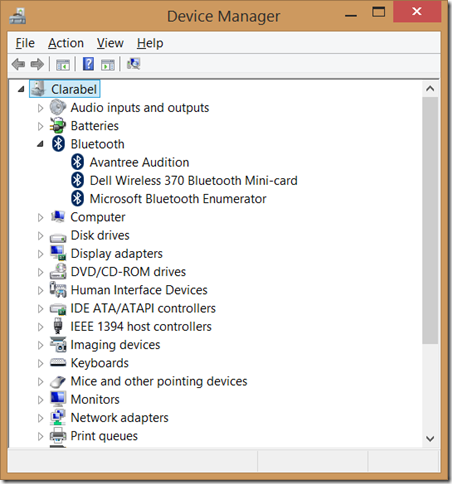
Task: Open the View menu
Action: click(x=110, y=43)
